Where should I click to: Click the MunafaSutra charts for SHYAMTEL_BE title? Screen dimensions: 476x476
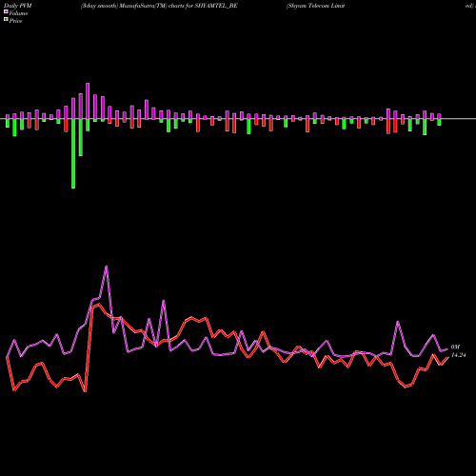tap(159, 6)
